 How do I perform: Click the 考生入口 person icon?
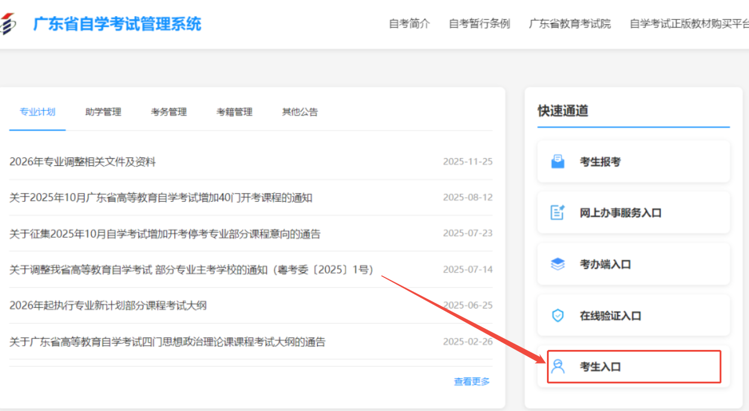558,367
